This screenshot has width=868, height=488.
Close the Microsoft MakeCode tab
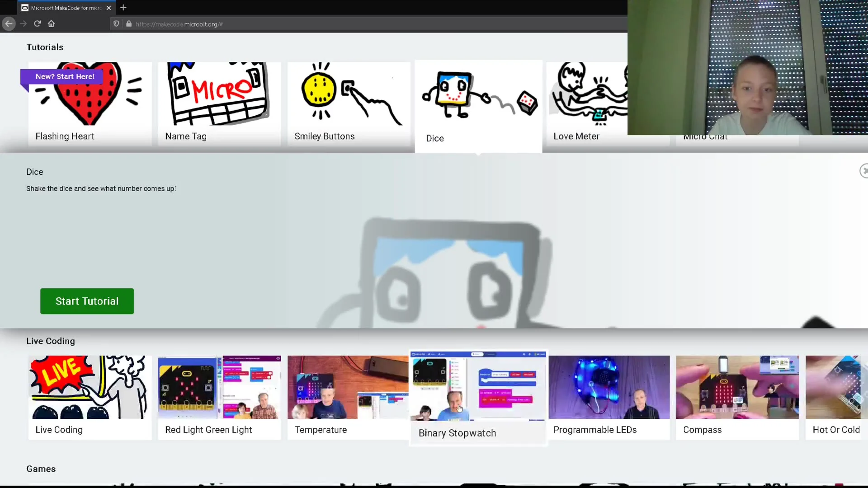click(x=108, y=8)
